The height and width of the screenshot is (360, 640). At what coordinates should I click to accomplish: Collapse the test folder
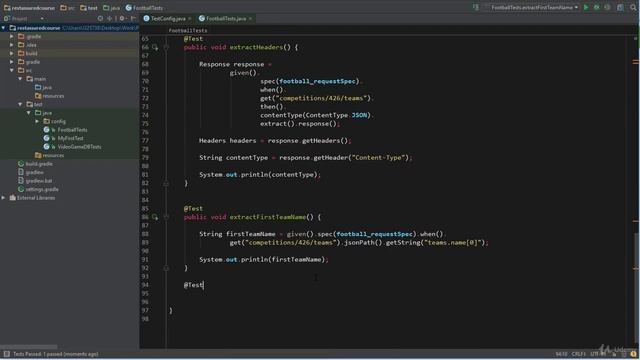[x=20, y=104]
